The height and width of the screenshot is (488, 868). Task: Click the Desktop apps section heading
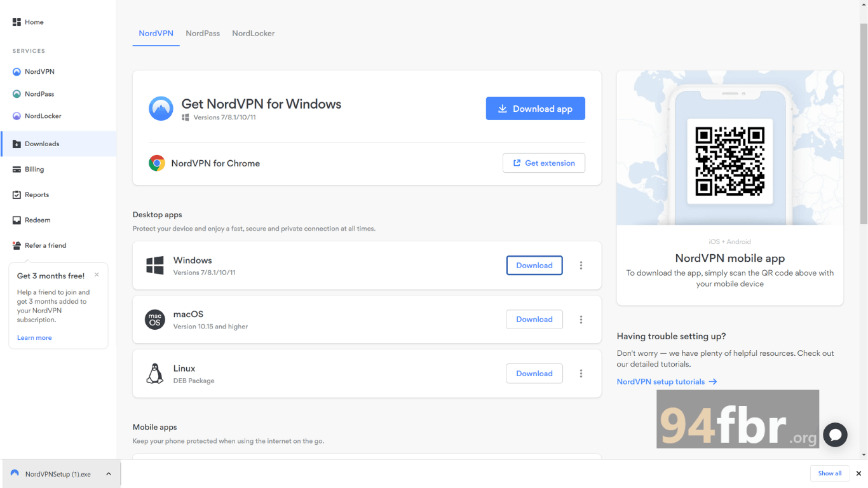click(x=158, y=215)
